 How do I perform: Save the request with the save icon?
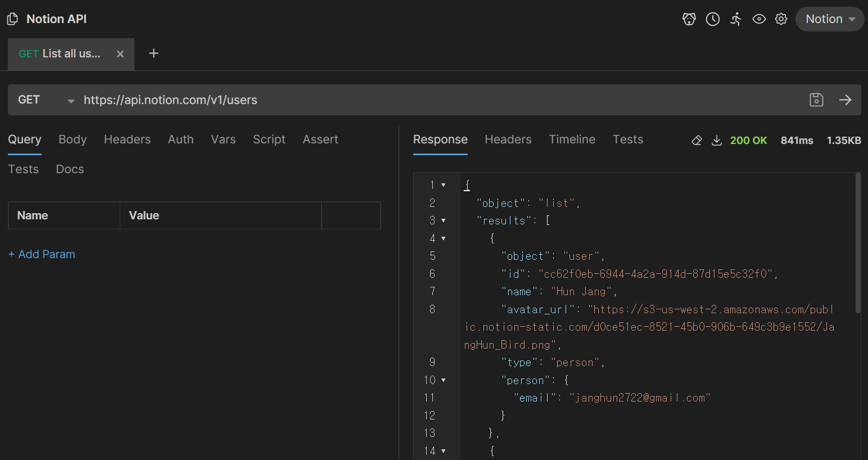pyautogui.click(x=816, y=100)
